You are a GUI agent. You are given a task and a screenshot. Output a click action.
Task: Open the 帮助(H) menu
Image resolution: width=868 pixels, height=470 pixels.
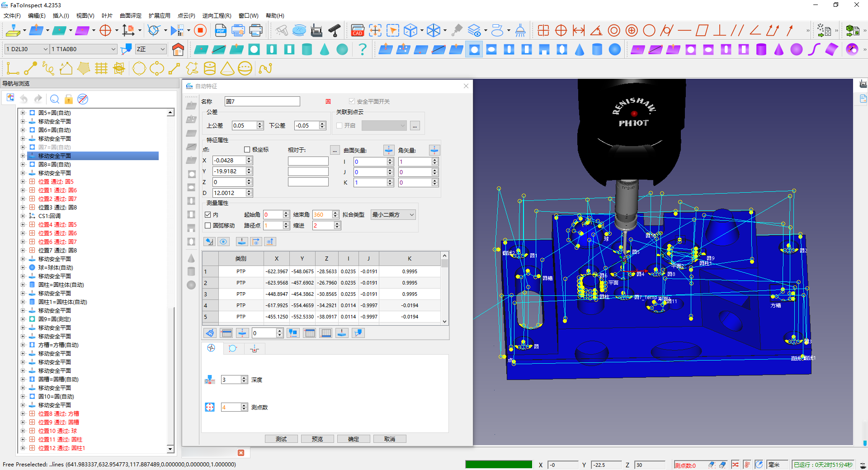(275, 15)
